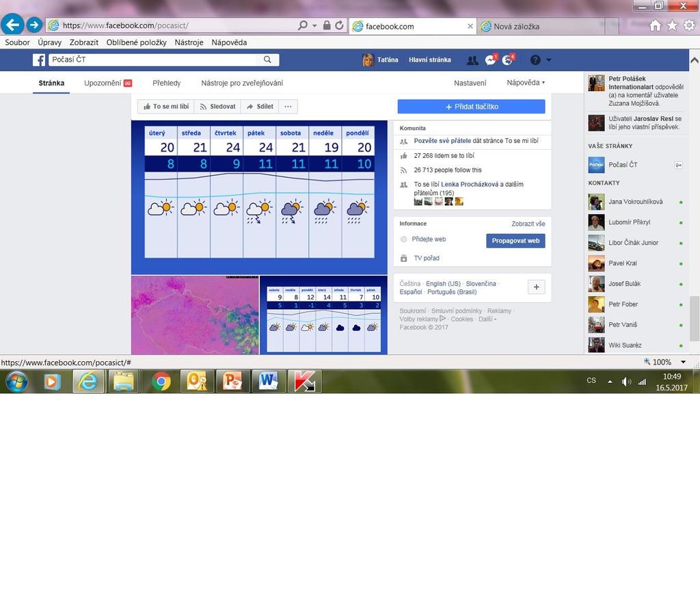The height and width of the screenshot is (597, 700).
Task: Go back with the browser Back arrow
Action: pyautogui.click(x=12, y=25)
